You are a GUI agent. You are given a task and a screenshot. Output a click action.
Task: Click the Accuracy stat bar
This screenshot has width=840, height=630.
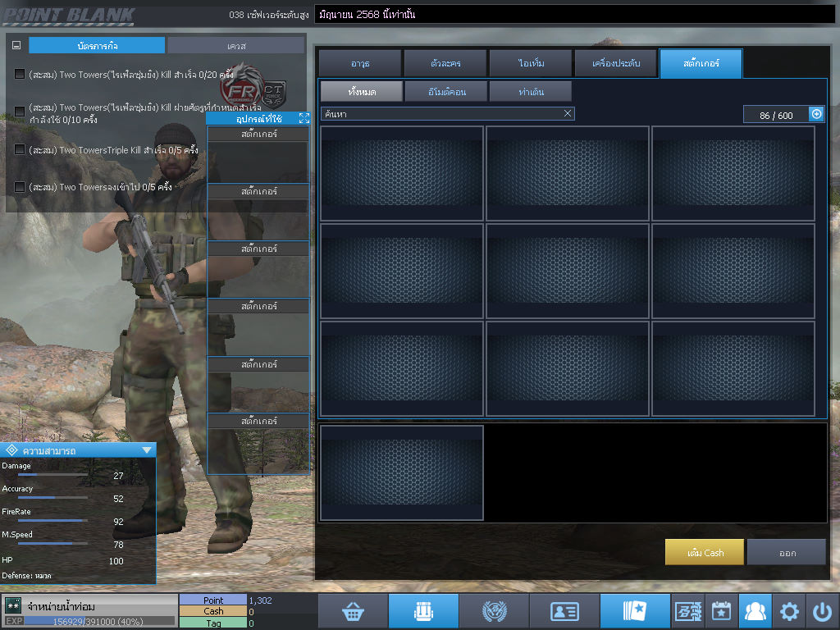[53, 498]
